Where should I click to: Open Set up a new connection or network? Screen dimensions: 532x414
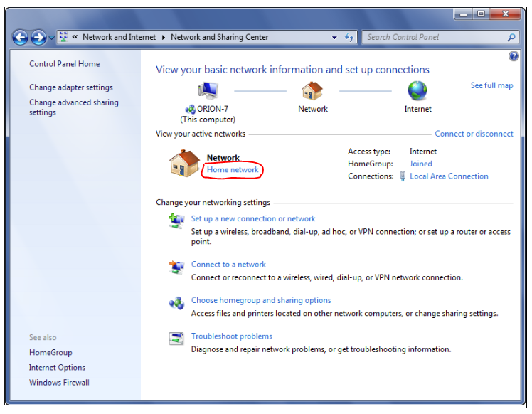click(253, 219)
